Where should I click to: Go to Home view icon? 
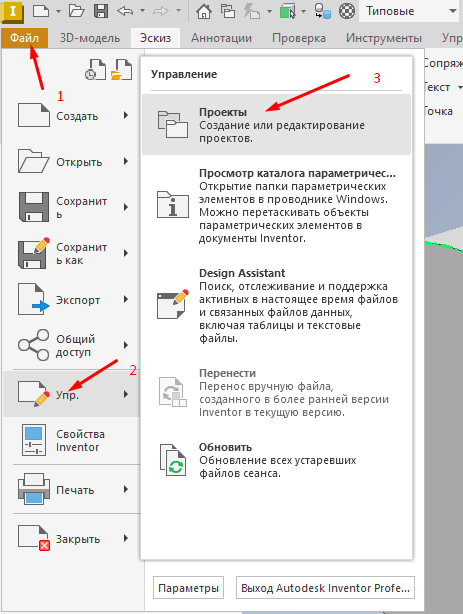coord(203,11)
